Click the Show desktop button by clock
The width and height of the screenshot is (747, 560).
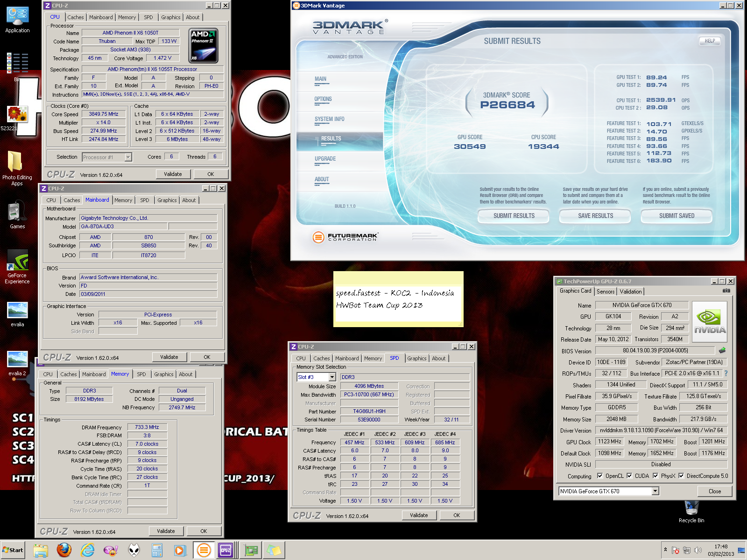741,550
